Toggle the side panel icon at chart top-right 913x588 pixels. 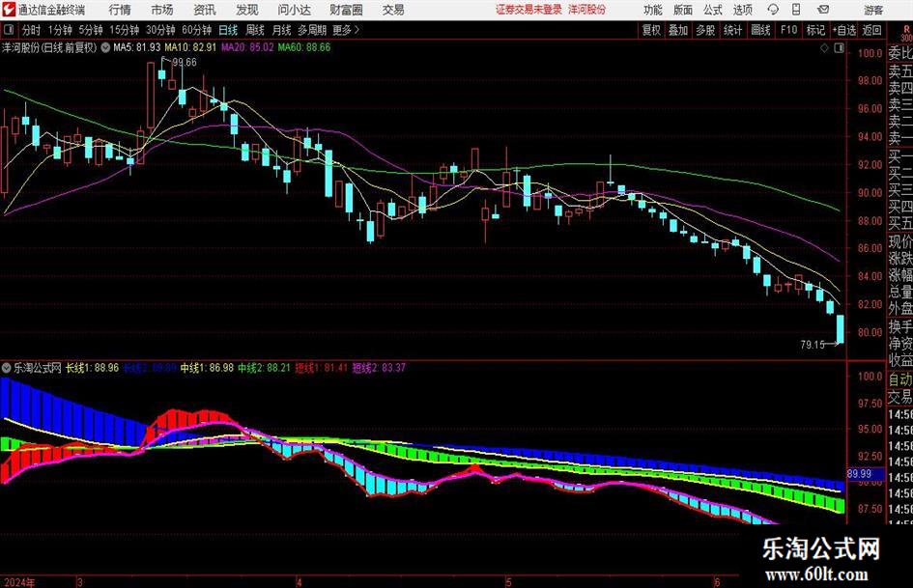(839, 48)
